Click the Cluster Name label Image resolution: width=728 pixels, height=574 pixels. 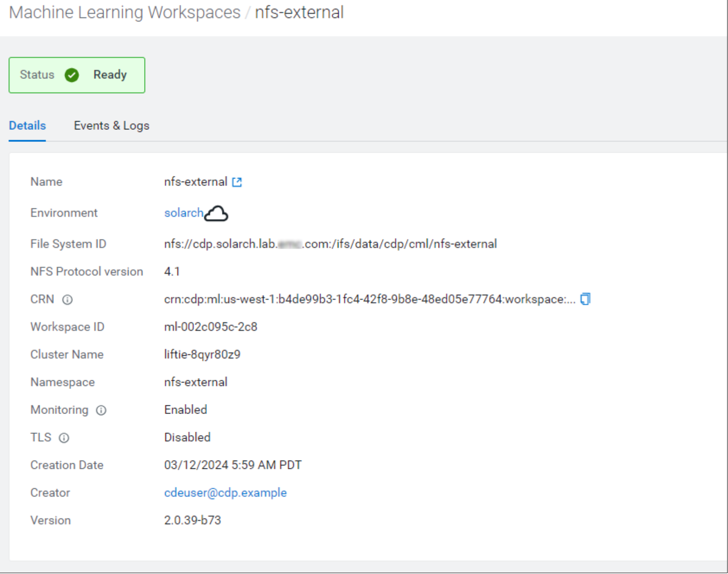tap(67, 354)
